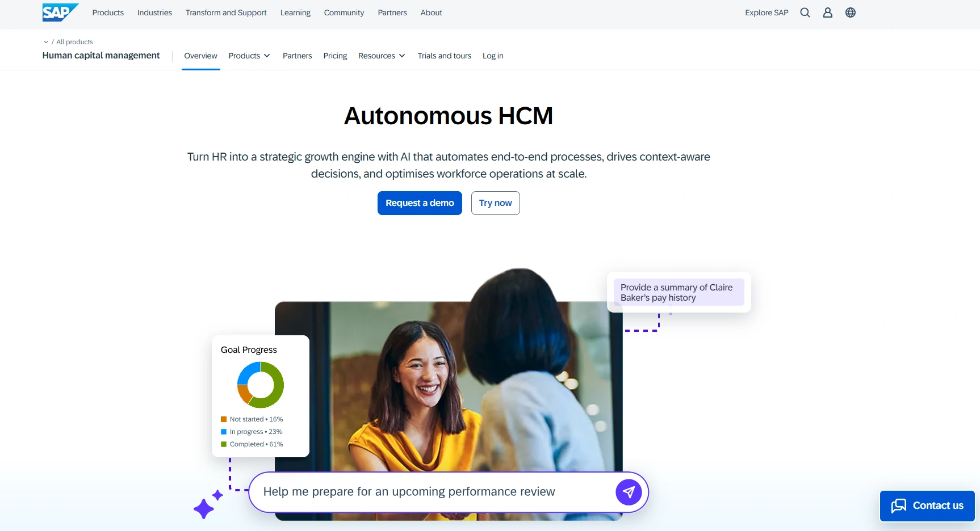Open the globe language selector icon
This screenshot has width=980, height=531.
(850, 12)
